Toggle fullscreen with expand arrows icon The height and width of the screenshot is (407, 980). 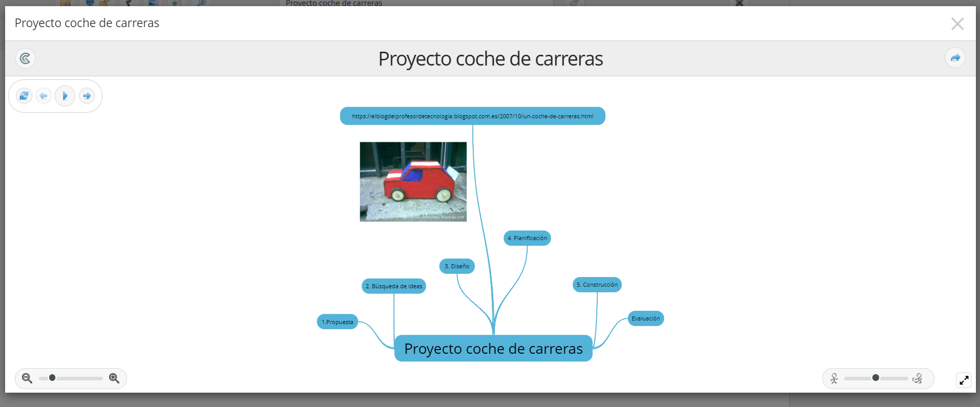click(964, 380)
